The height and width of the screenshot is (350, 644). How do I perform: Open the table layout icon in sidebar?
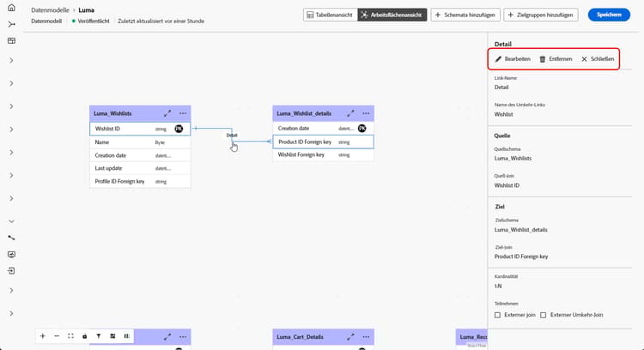(11, 40)
